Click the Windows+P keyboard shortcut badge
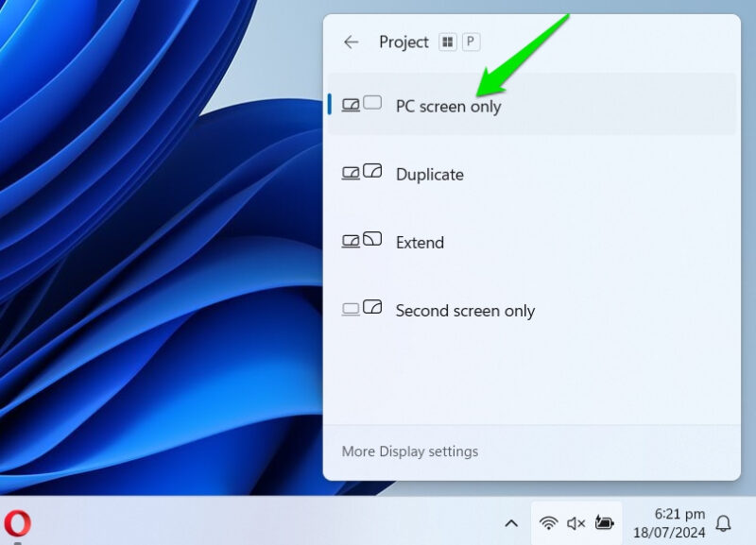 [x=469, y=42]
